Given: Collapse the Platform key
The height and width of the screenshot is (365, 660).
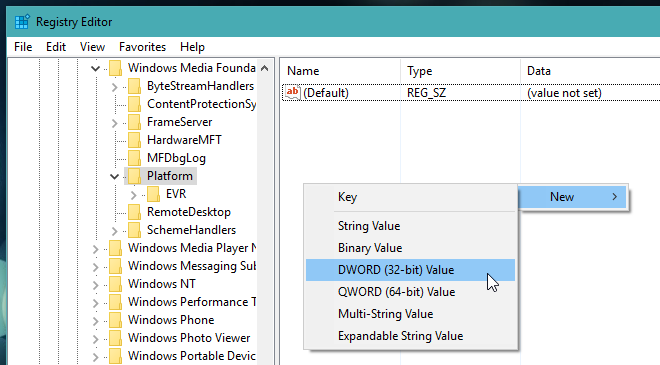Looking at the screenshot, I should [x=114, y=176].
